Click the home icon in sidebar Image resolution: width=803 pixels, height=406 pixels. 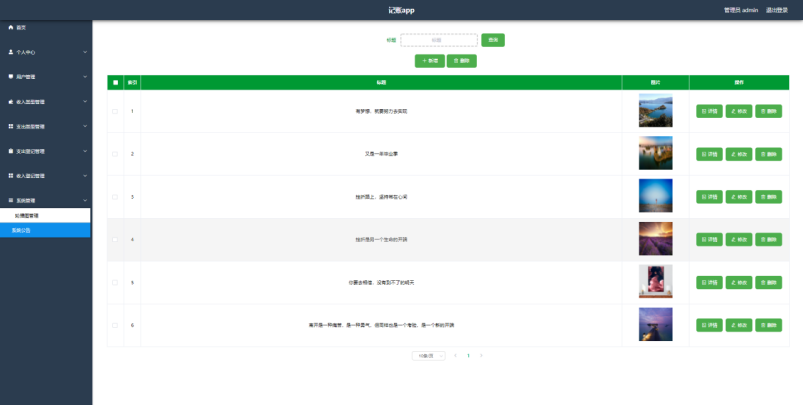[10, 27]
